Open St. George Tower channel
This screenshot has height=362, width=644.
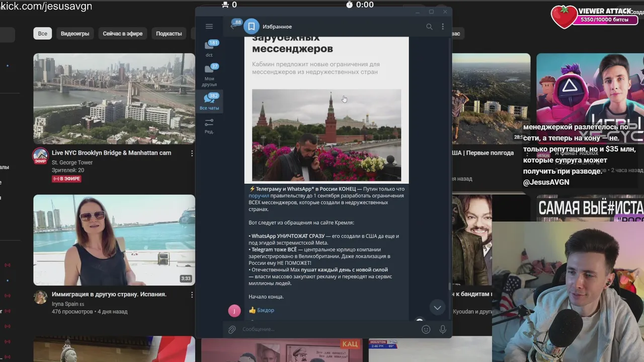click(x=72, y=162)
